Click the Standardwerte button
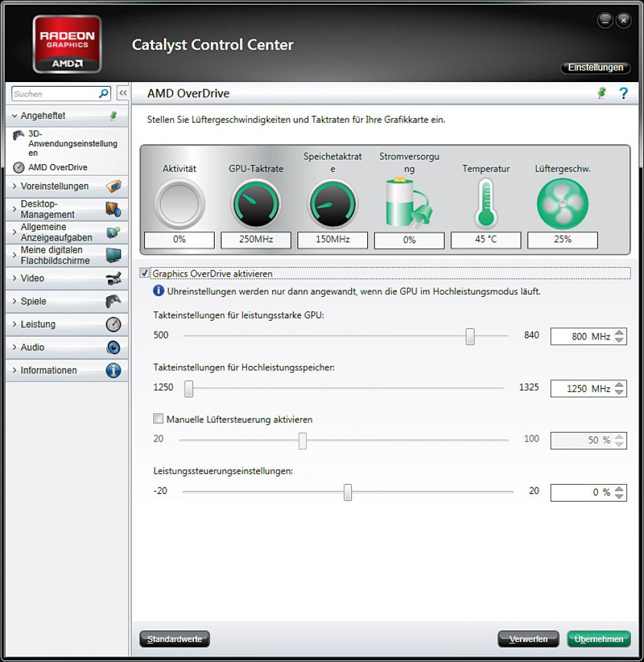644x662 pixels. (175, 639)
